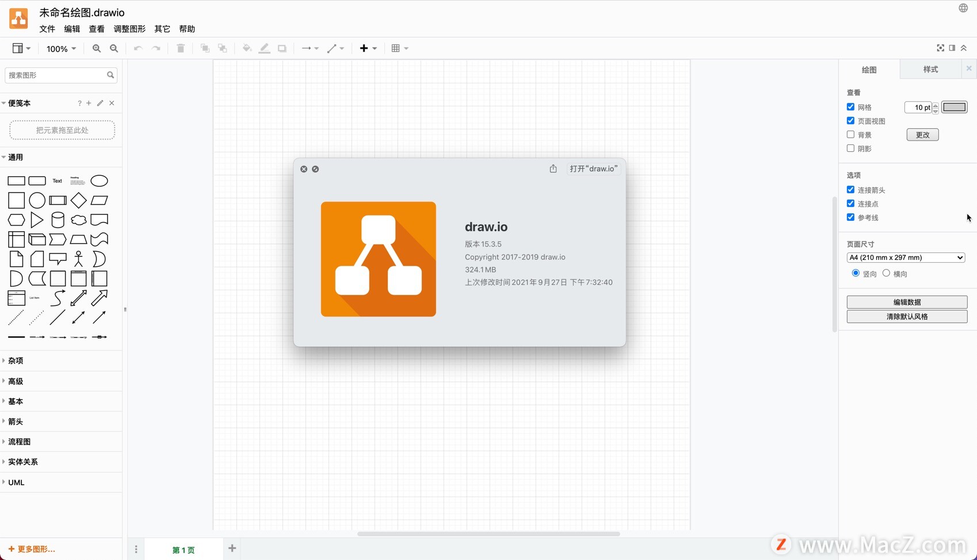Click the To Front toolbar icon
Viewport: 977px width, 560px height.
(x=205, y=48)
